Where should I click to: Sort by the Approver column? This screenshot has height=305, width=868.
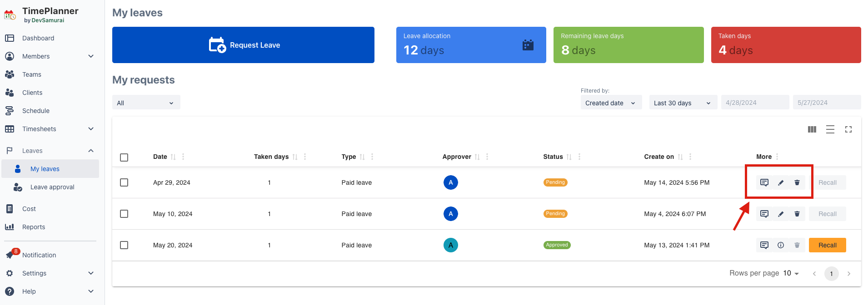click(477, 157)
